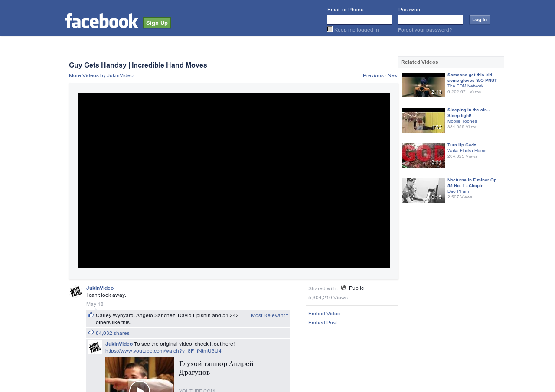Viewport: 555px width, 392px height.
Task: Open the Глухой танцор Андрей Драгунов title
Action: tap(216, 368)
